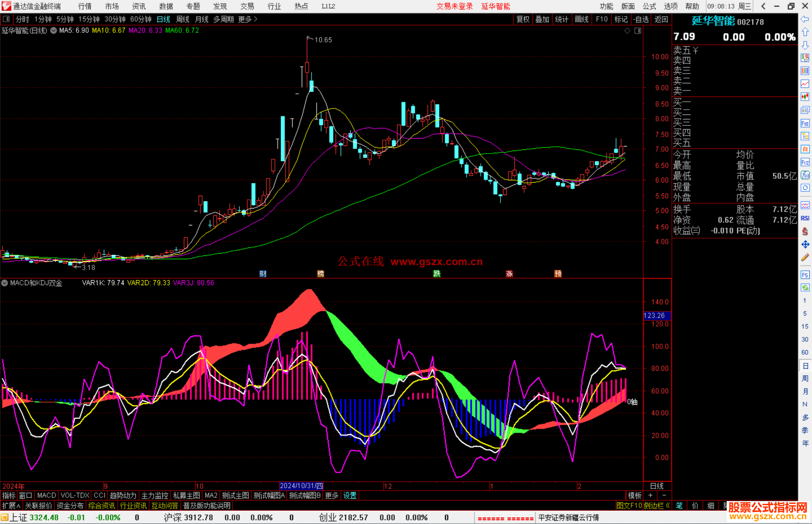Switch to 周线 period tab

tap(183, 19)
